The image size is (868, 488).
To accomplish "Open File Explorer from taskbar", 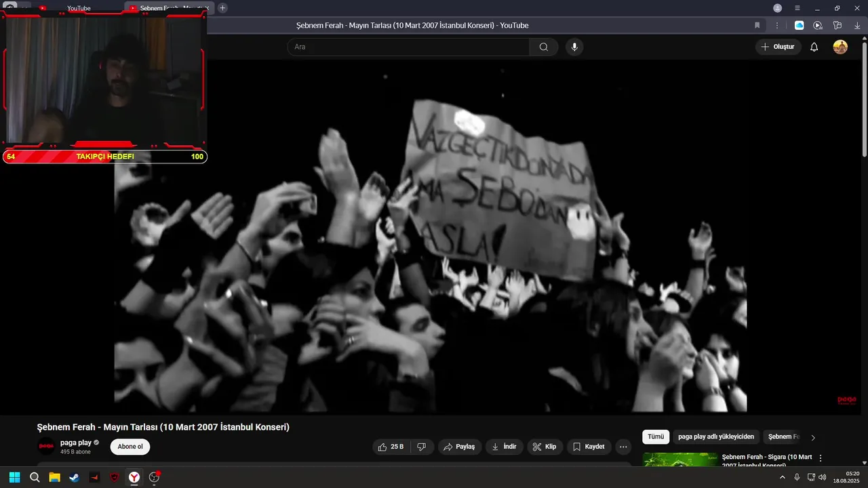I will (54, 477).
